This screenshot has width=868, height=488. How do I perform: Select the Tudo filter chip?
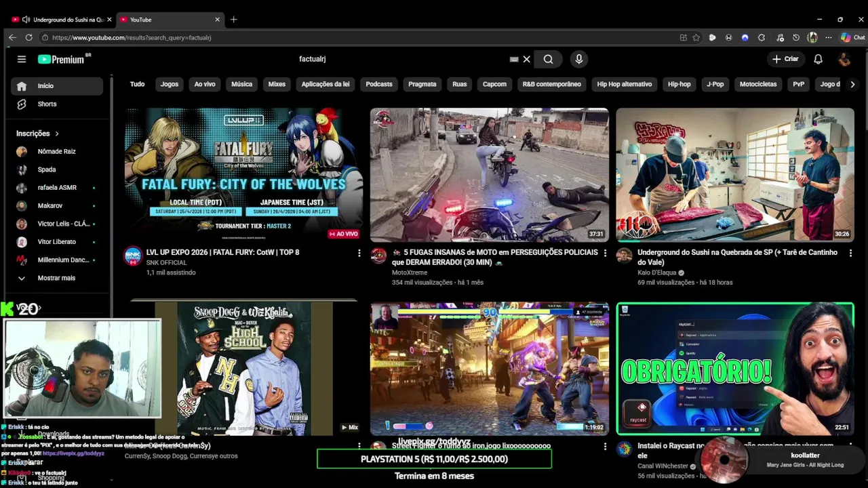pyautogui.click(x=138, y=84)
